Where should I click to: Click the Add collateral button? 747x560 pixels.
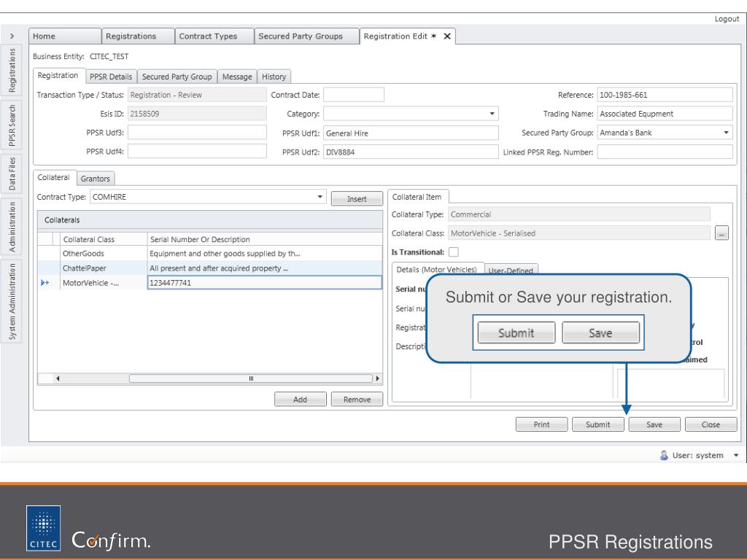(300, 400)
